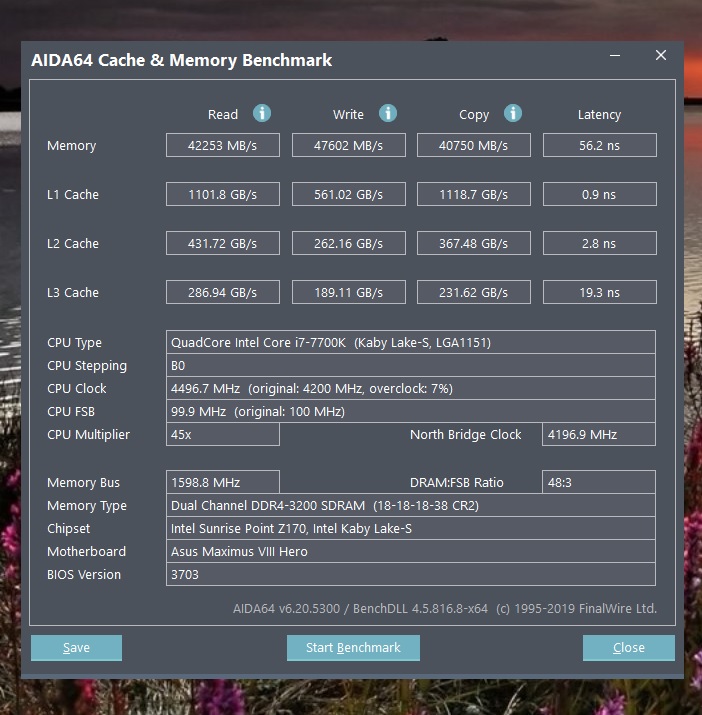Select the L2 Cache copy value 367.48 GB/s
The height and width of the screenshot is (715, 702).
[x=473, y=243]
